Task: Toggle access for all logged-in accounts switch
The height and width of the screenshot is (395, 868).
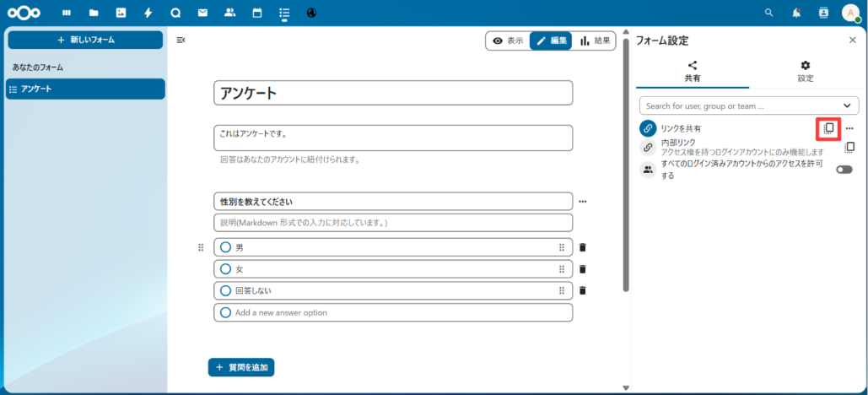Action: [844, 170]
